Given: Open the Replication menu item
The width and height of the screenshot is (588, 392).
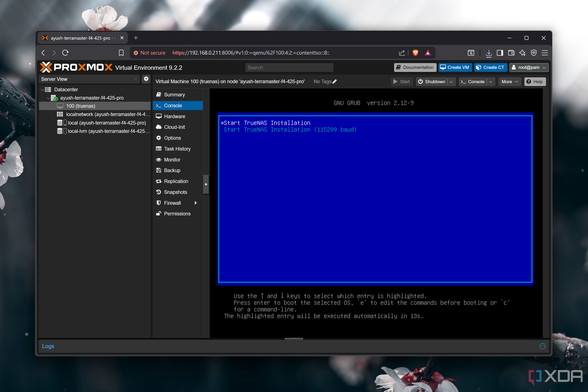Looking at the screenshot, I should (178, 181).
